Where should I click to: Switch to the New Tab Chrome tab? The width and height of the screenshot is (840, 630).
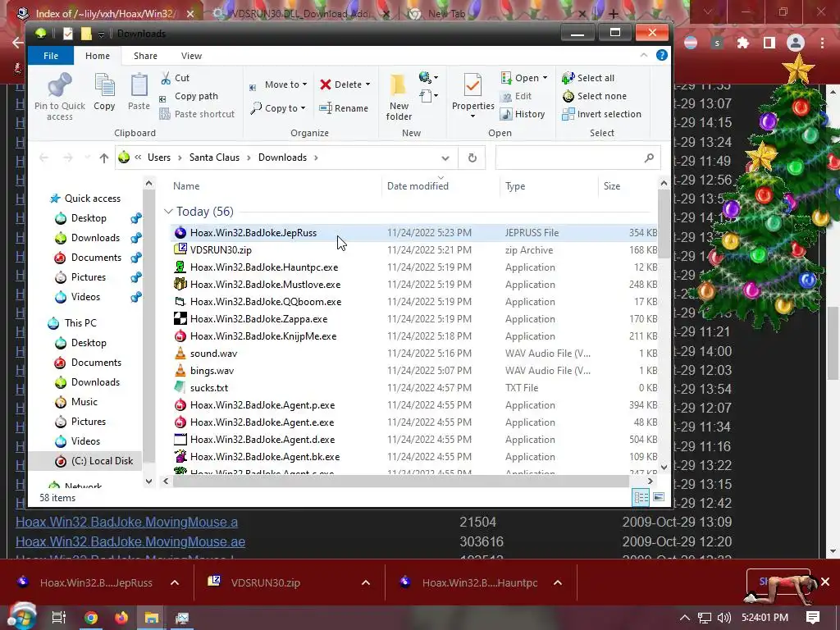447,13
